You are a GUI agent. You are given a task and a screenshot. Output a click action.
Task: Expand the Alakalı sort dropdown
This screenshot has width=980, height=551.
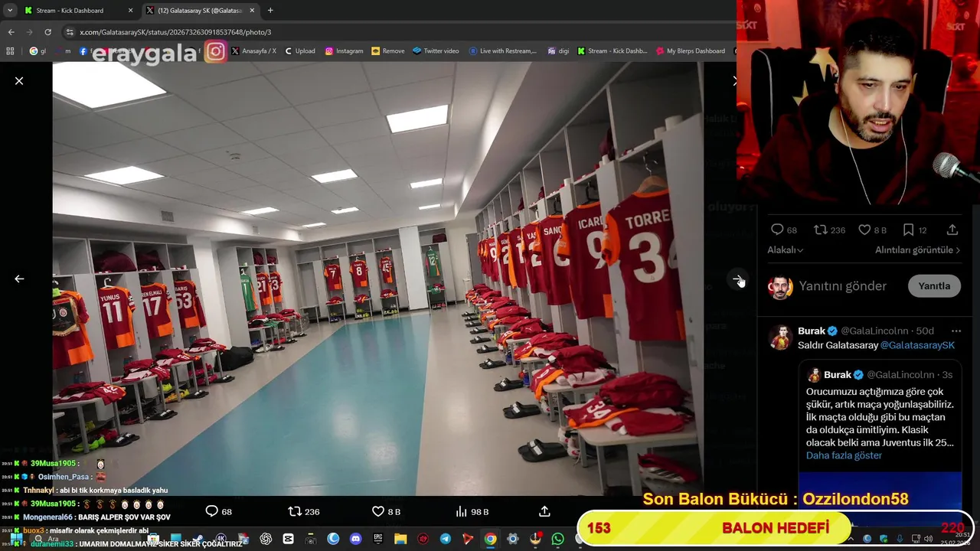tap(786, 250)
